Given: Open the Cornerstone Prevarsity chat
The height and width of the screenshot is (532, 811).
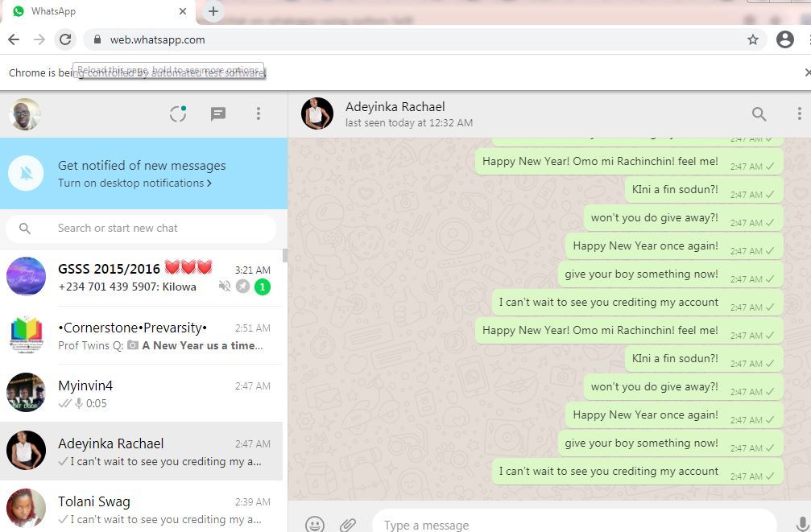Looking at the screenshot, I should click(x=141, y=336).
